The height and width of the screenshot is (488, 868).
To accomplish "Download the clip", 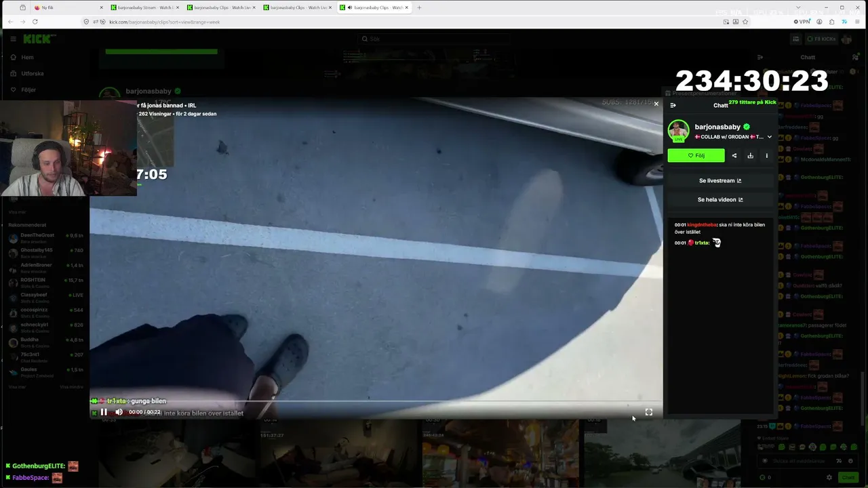I will 751,156.
